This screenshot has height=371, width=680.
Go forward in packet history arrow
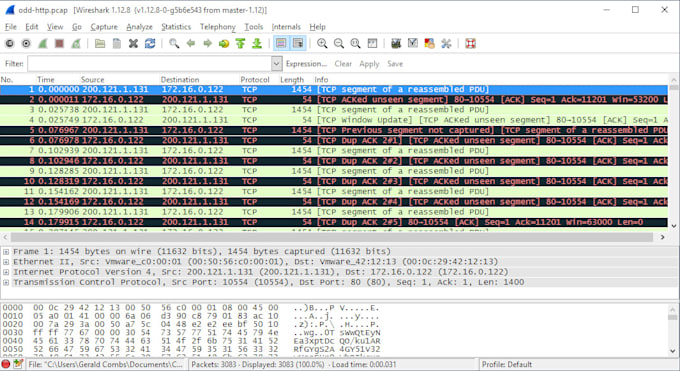(207, 43)
